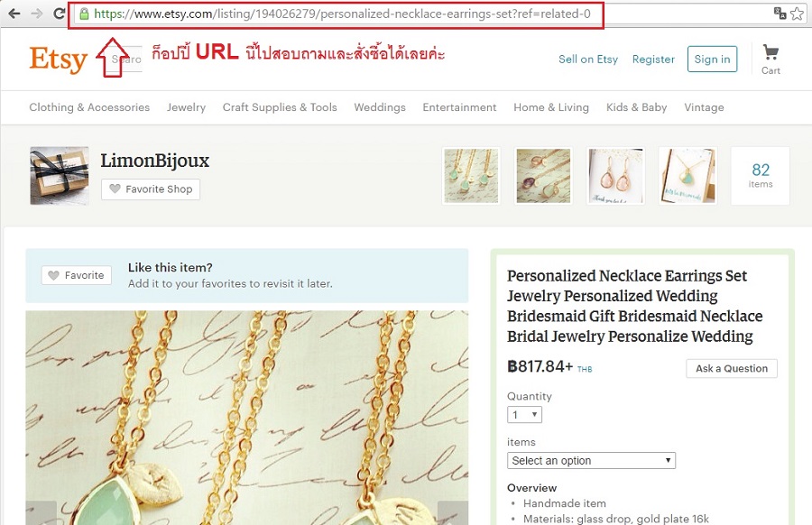Toggle Favorite Shop heart button
Screen dimensions: 812x525
point(151,189)
